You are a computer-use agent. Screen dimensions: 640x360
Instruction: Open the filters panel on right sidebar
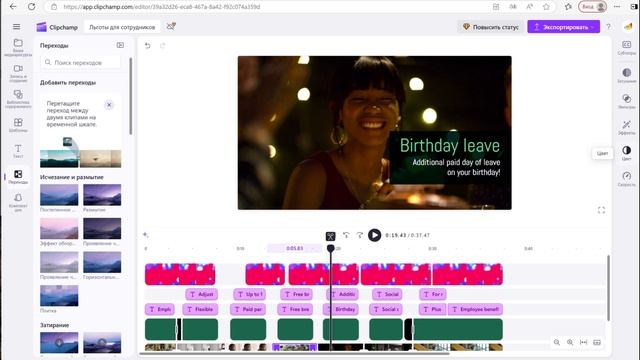[627, 101]
